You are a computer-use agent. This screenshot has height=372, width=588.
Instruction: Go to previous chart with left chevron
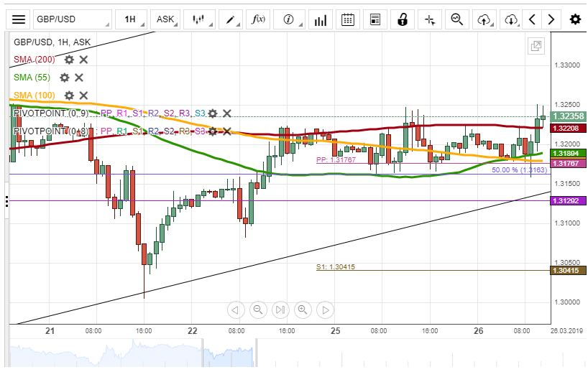coord(532,19)
